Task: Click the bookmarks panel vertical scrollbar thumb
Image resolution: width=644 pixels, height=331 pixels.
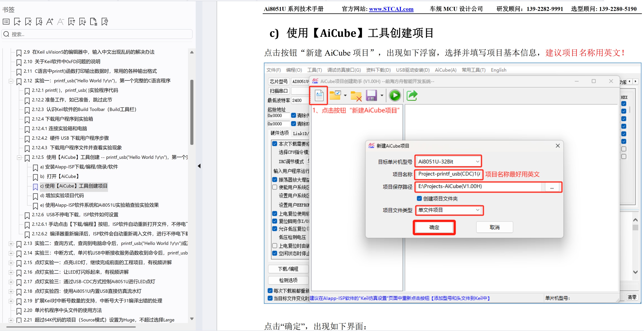Action: pos(192,112)
